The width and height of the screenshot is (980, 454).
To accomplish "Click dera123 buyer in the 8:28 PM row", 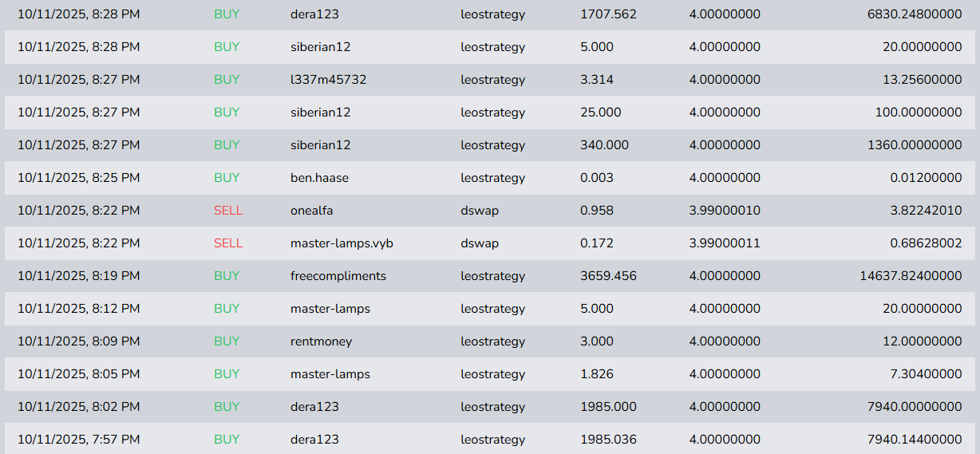I will point(314,14).
